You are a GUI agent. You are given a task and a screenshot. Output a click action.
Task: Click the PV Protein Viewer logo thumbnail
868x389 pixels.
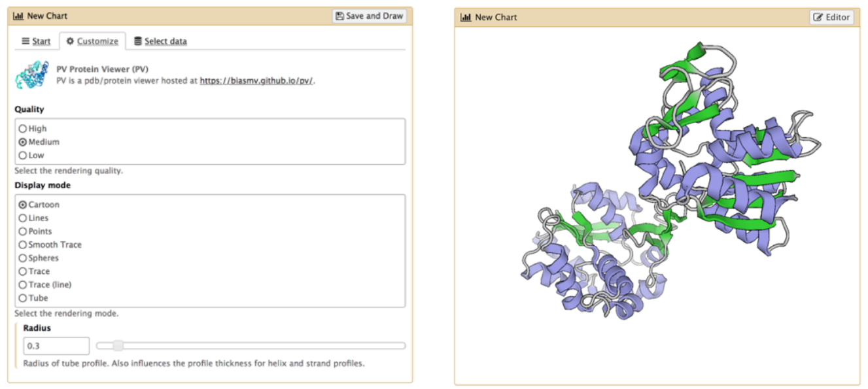tap(32, 75)
